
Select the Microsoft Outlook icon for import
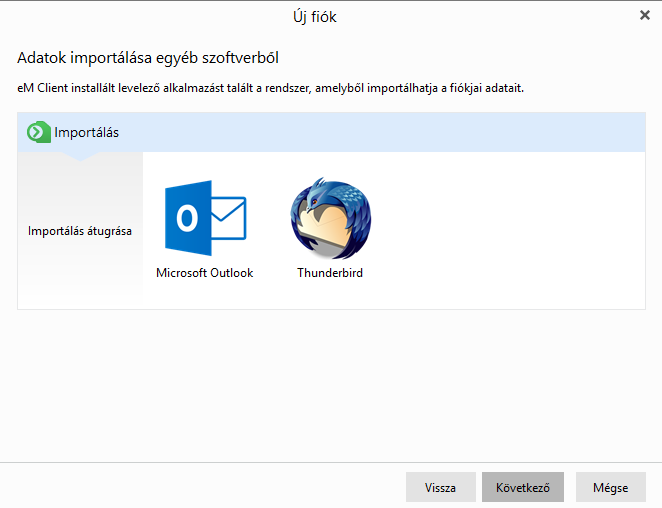click(205, 218)
